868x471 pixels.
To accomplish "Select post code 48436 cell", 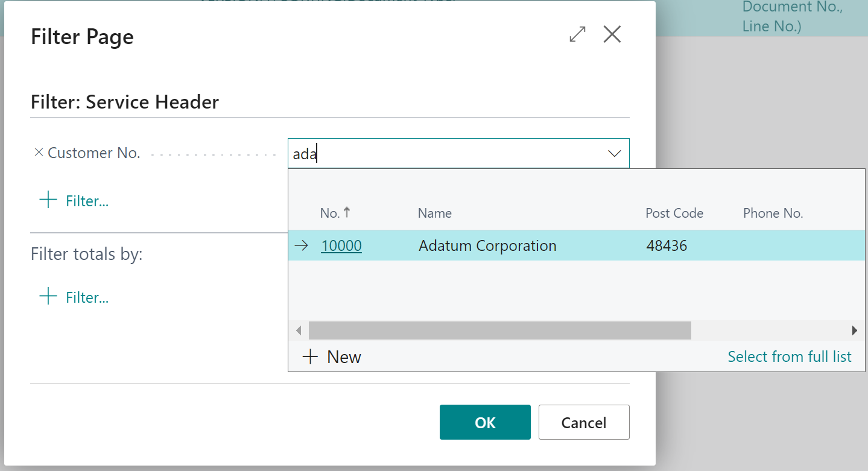I will click(x=667, y=245).
